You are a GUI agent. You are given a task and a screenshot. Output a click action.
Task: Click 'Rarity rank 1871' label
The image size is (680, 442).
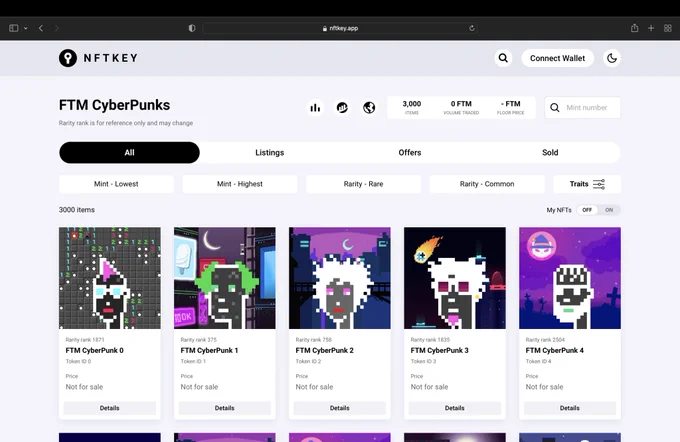coord(85,340)
